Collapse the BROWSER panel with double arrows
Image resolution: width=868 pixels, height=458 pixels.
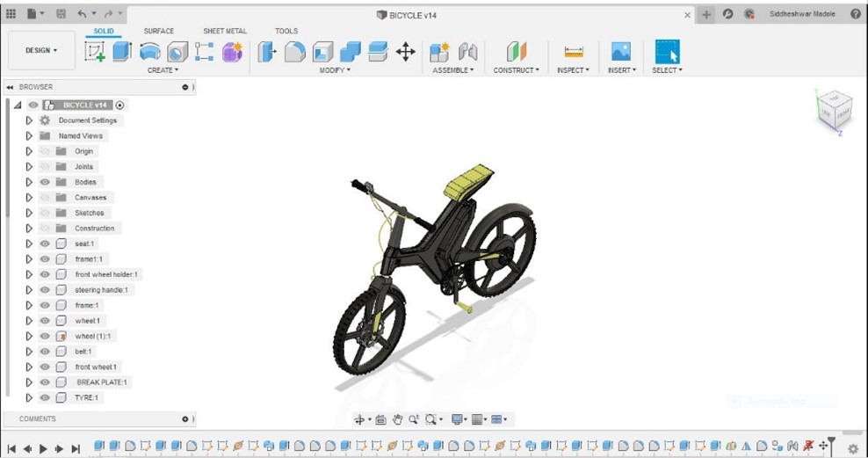pyautogui.click(x=10, y=88)
